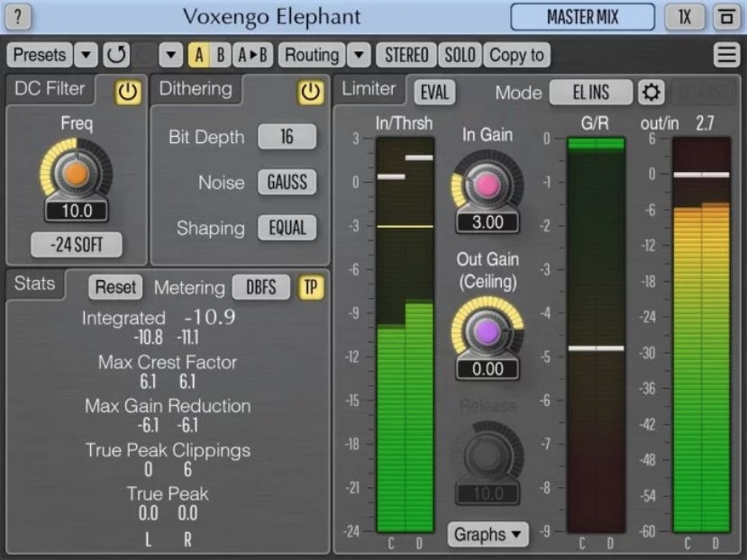The image size is (747, 560).
Task: Toggle the DC Filter power button
Action: click(x=128, y=91)
